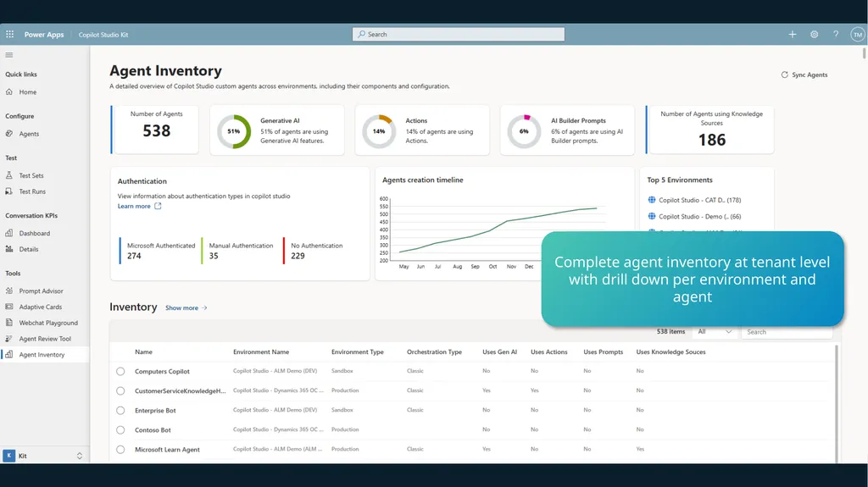This screenshot has height=487, width=868.
Task: Click Microsoft Authenticated 274 stat
Action: 158,251
